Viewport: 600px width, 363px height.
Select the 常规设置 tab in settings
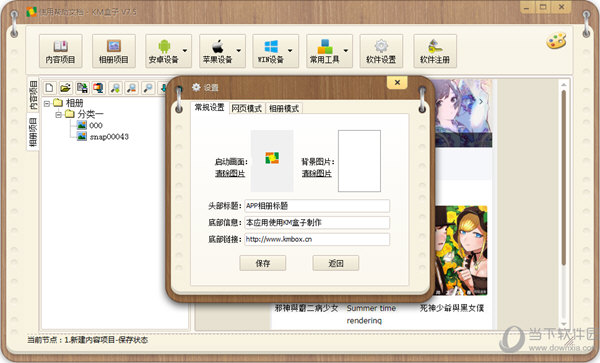[209, 107]
